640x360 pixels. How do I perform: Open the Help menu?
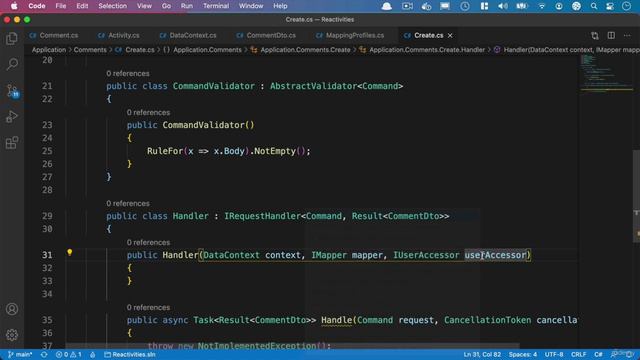[x=280, y=6]
